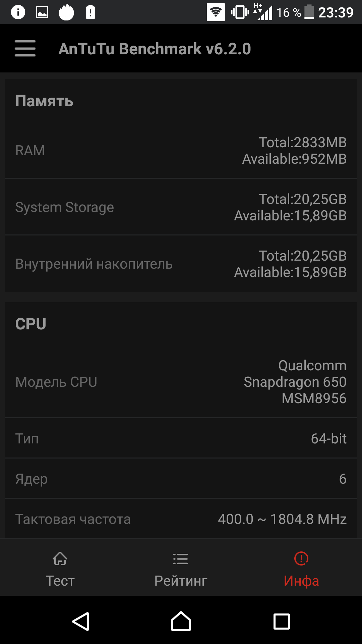Tap the Инфа exclamation icon
This screenshot has height=644, width=362.
click(301, 558)
